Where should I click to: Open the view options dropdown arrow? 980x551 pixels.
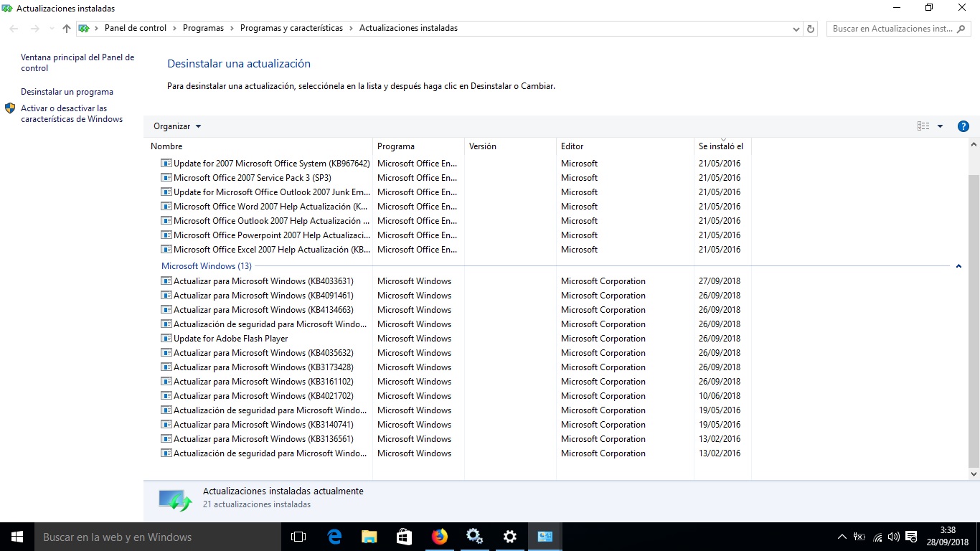(940, 126)
